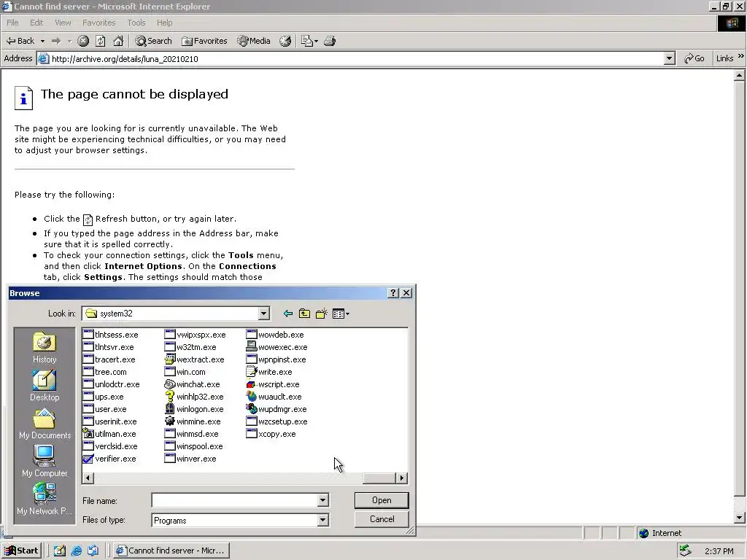Click file list scroll right arrow

(x=402, y=478)
